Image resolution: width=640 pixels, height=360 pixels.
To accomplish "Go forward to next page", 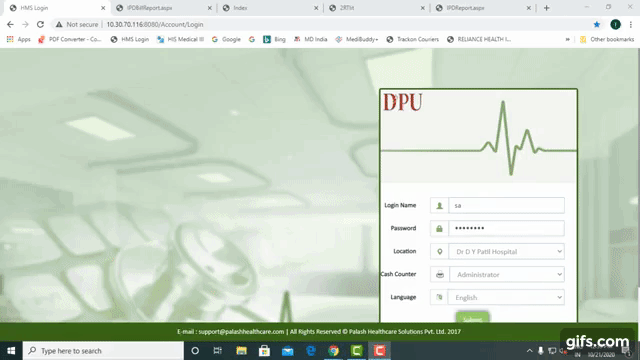I will (25, 24).
